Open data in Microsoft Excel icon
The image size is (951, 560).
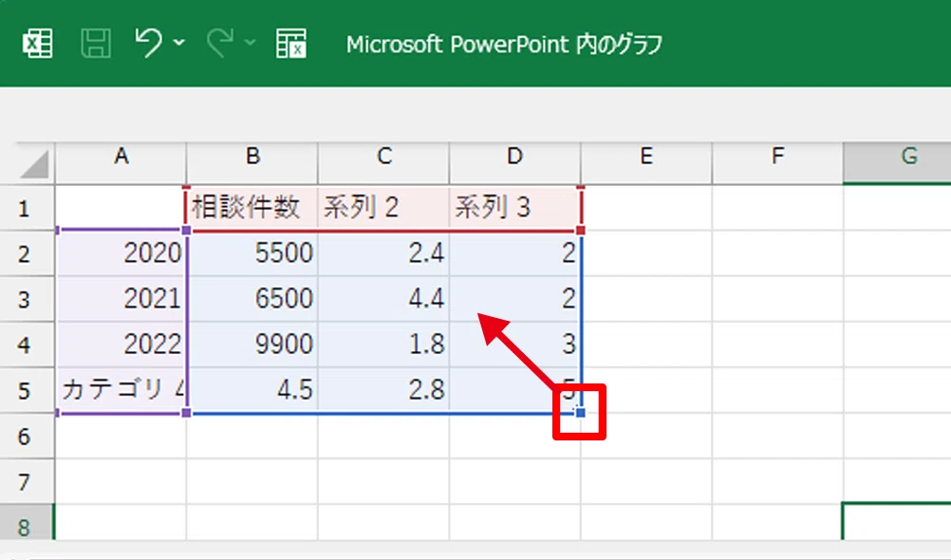click(291, 44)
